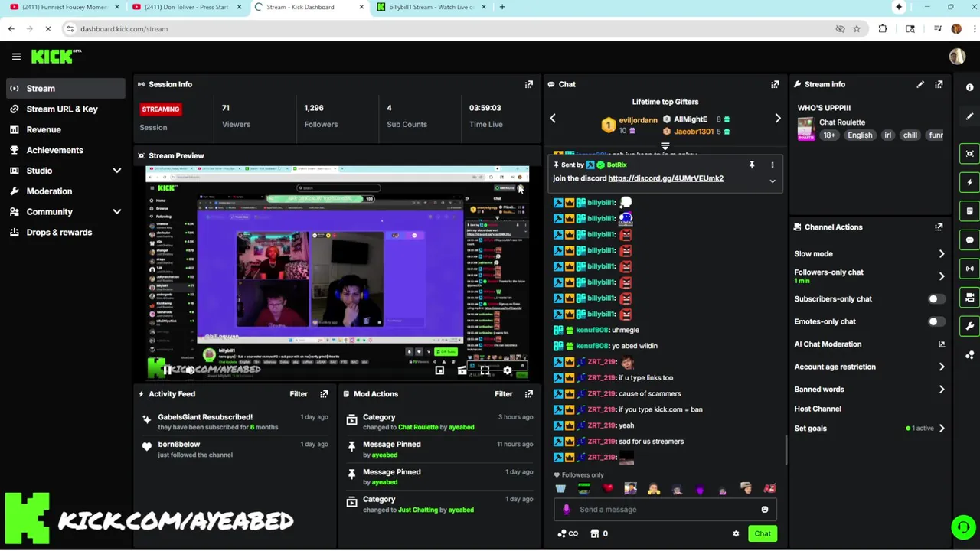Toggle Emotes-only chat switch

[936, 322]
